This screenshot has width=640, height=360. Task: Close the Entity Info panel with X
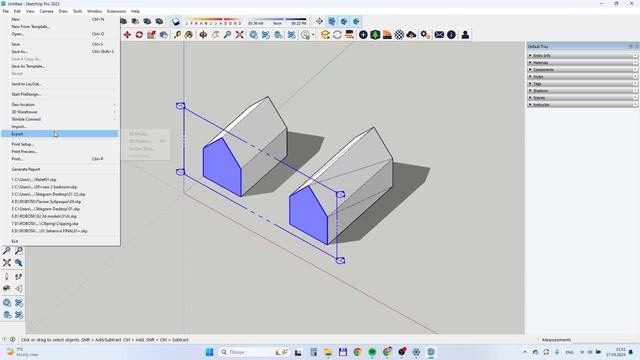636,56
